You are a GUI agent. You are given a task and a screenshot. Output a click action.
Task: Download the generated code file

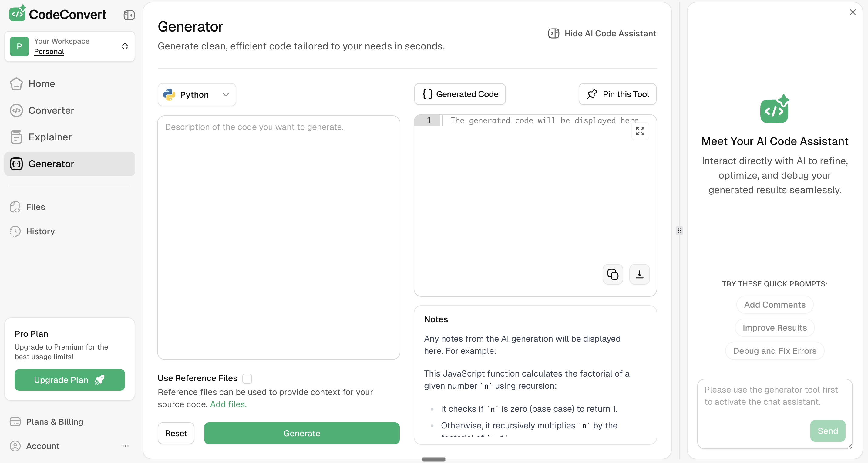639,274
